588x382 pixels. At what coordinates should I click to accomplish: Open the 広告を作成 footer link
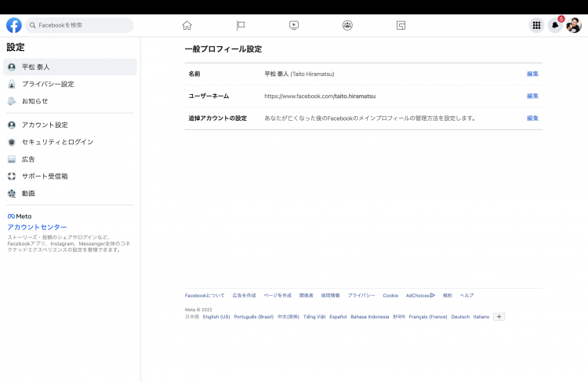click(244, 296)
